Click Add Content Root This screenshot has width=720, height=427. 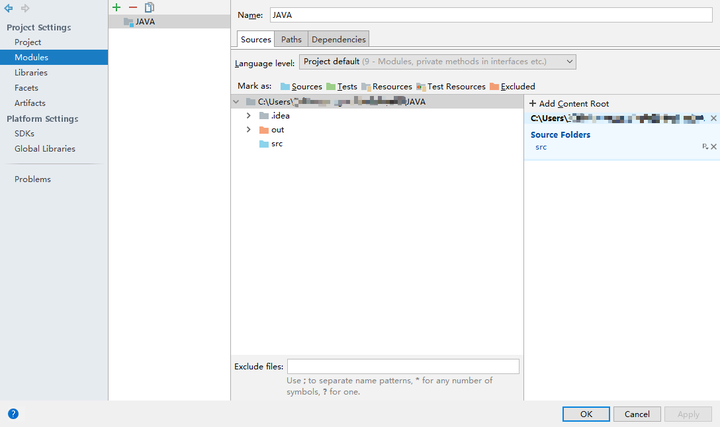point(569,104)
